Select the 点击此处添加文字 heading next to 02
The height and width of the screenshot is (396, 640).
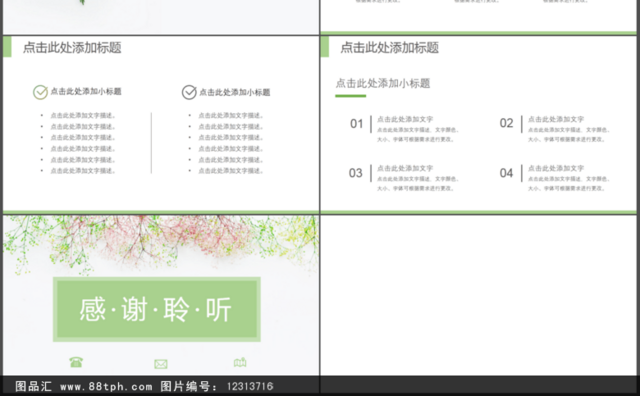point(556,119)
